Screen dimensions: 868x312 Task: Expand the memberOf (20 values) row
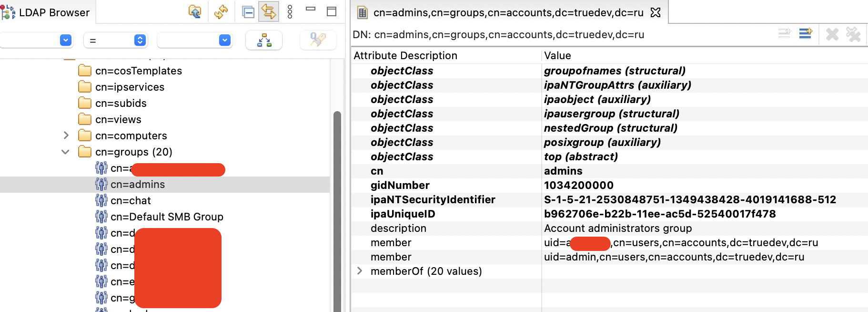360,271
